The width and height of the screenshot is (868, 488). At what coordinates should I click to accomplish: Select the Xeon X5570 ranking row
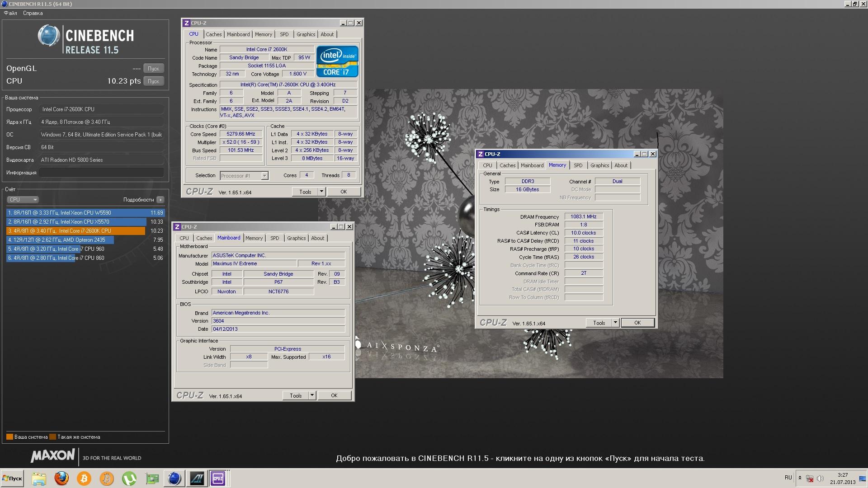pyautogui.click(x=85, y=222)
